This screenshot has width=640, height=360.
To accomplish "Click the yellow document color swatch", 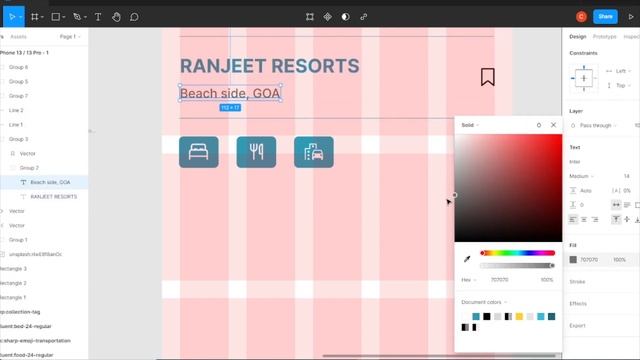I will (x=519, y=316).
